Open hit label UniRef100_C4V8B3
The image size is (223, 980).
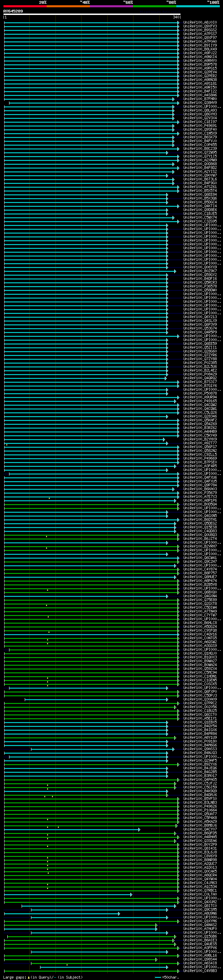pyautogui.click(x=200, y=971)
